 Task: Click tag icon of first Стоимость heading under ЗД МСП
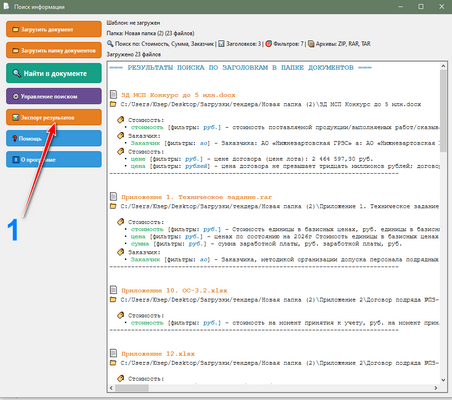[x=121, y=120]
